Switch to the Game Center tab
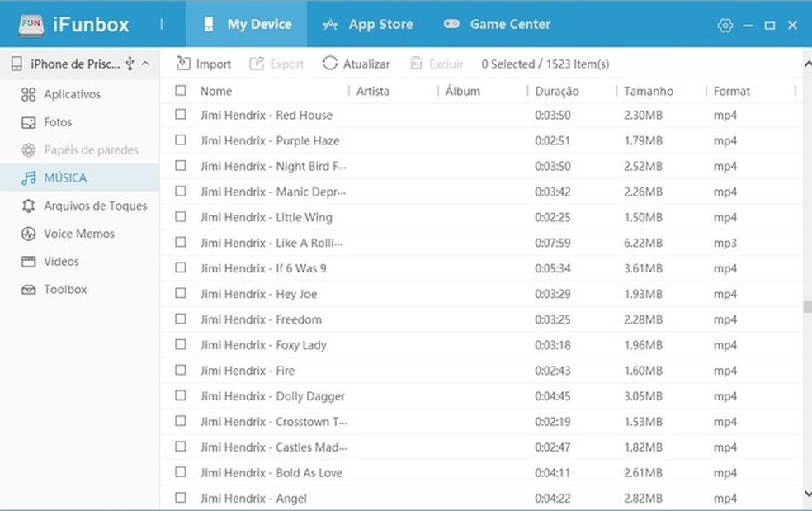The width and height of the screenshot is (812, 511). [x=497, y=25]
